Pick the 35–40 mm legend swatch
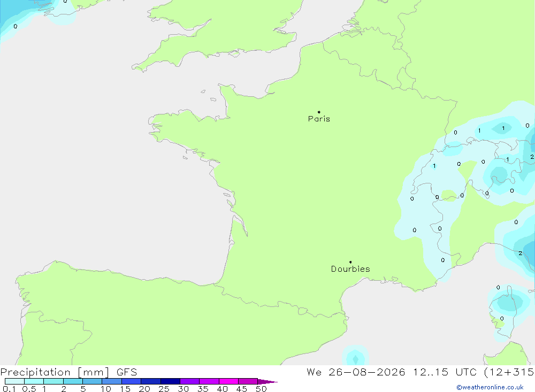The width and height of the screenshot is (535, 392). 209,381
